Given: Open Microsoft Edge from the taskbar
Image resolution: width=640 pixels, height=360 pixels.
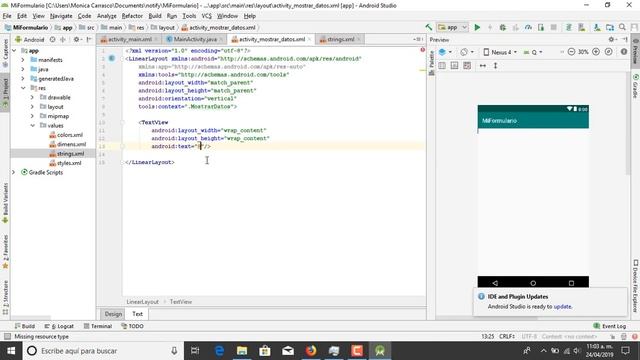Looking at the screenshot, I should coord(219,351).
